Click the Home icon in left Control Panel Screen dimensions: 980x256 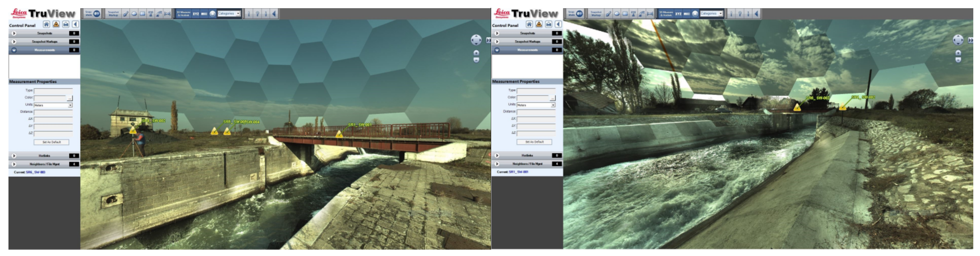(x=46, y=24)
